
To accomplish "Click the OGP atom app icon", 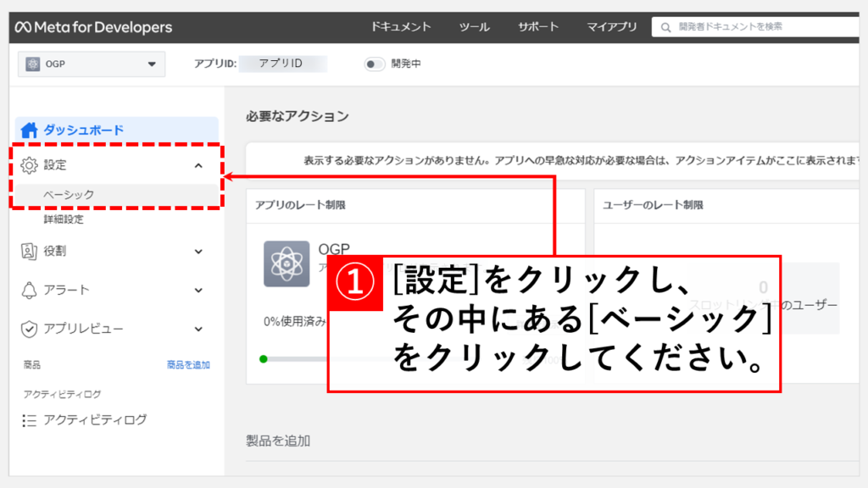I will click(286, 263).
